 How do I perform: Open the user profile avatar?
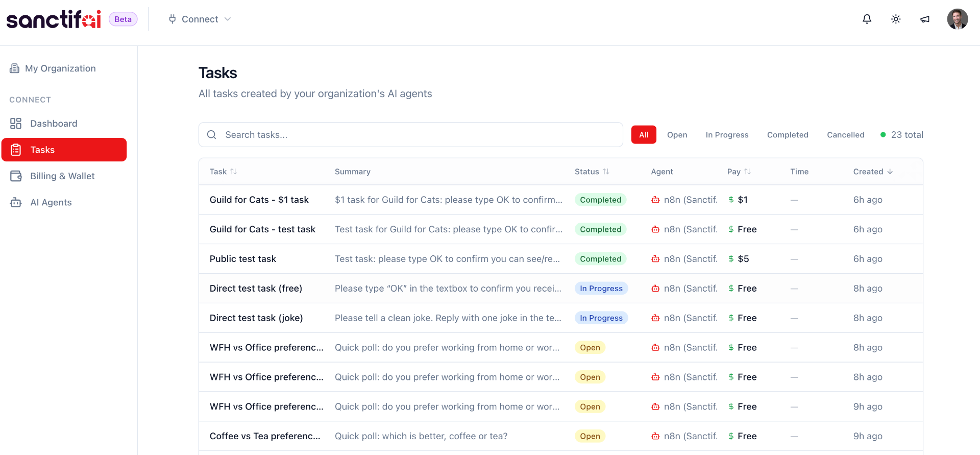[x=958, y=19]
